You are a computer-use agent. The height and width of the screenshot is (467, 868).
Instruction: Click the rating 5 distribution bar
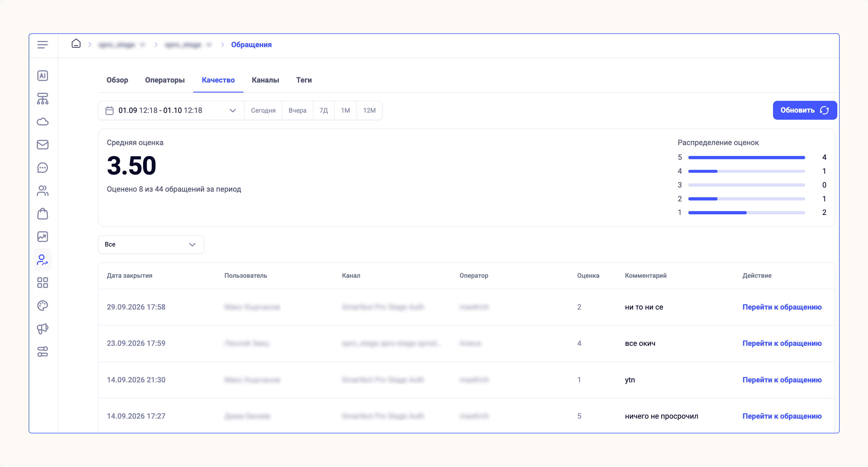point(746,157)
